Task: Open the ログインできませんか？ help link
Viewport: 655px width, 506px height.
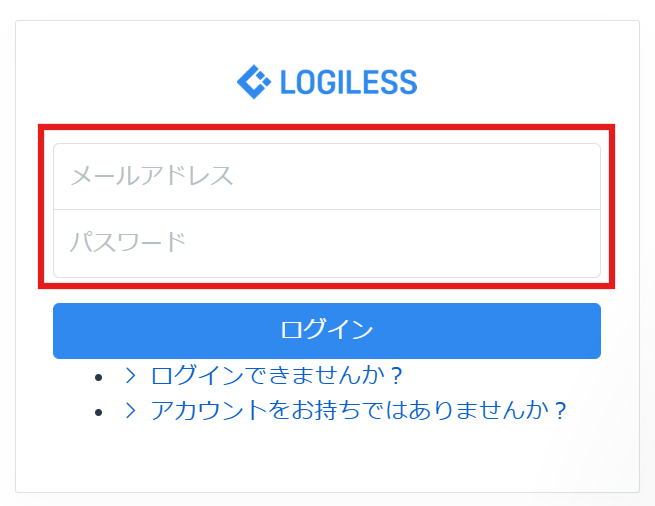Action: point(276,376)
